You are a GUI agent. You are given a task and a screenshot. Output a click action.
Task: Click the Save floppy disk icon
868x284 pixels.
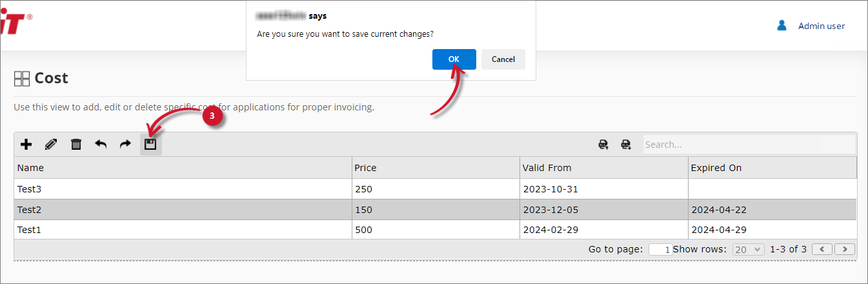150,145
